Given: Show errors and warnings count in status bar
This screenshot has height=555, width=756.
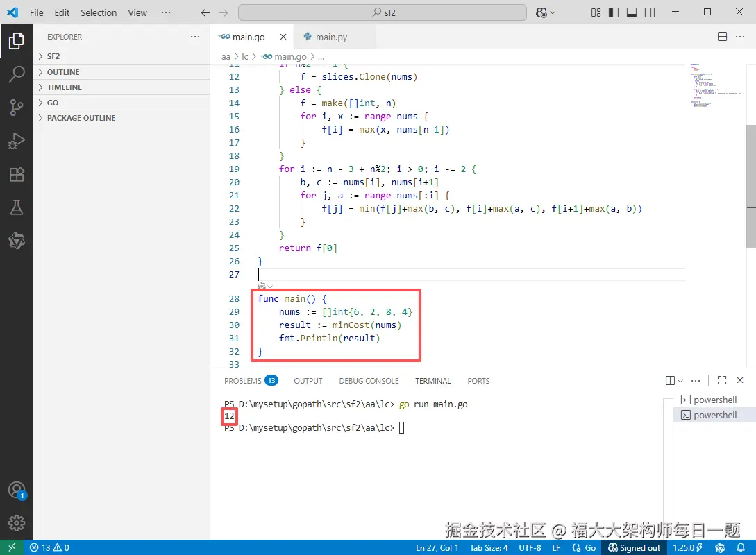Looking at the screenshot, I should pos(49,547).
